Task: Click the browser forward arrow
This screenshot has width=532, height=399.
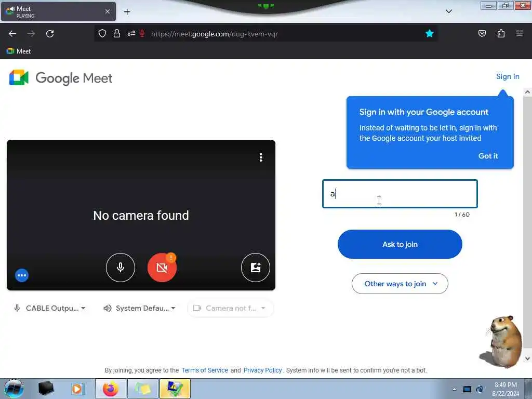Action: (31, 34)
